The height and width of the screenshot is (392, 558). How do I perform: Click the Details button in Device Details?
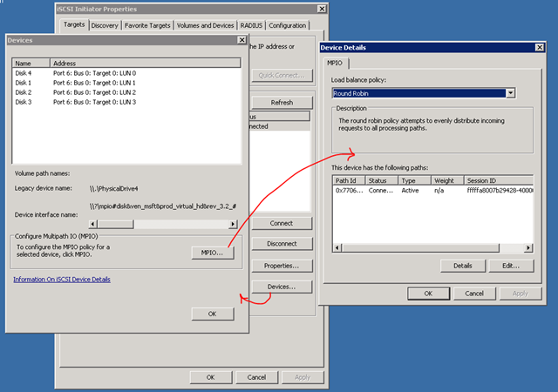pyautogui.click(x=463, y=266)
